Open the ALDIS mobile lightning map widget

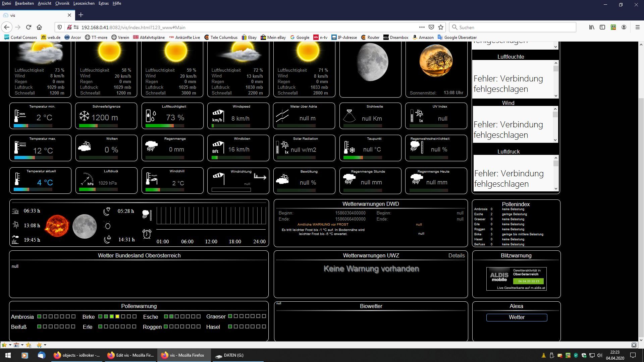[517, 279]
